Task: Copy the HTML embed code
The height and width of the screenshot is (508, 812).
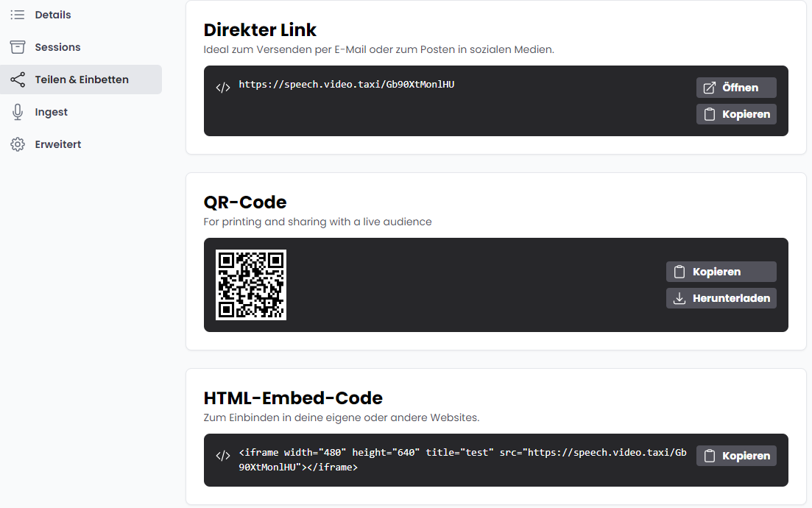Action: coord(736,456)
